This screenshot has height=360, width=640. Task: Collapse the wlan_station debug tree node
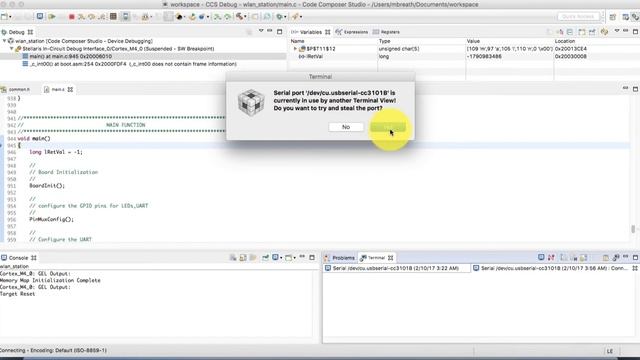point(4,41)
